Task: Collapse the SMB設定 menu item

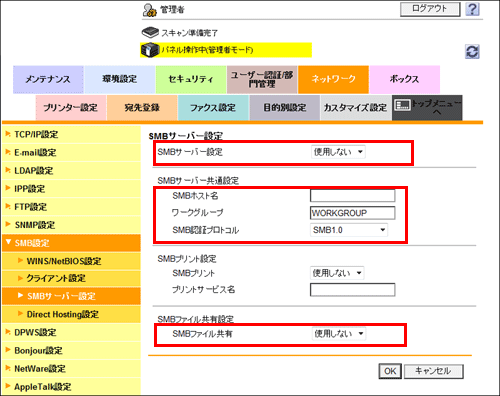Action: click(x=71, y=243)
